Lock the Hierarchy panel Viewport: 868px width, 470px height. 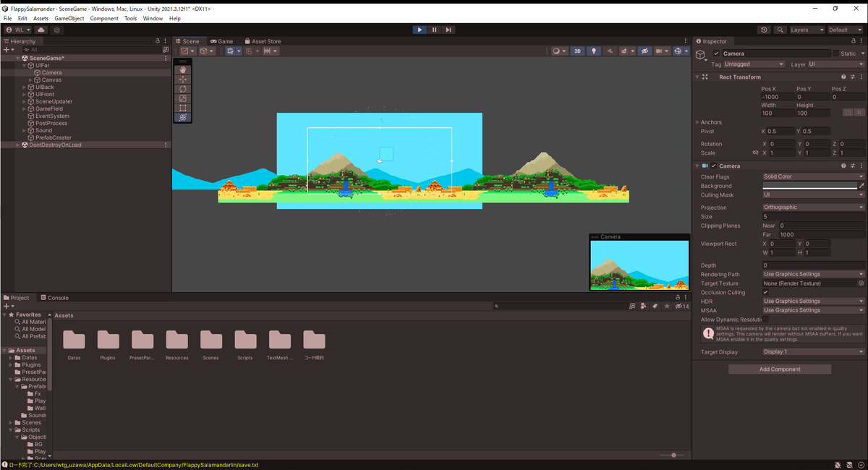coord(158,41)
